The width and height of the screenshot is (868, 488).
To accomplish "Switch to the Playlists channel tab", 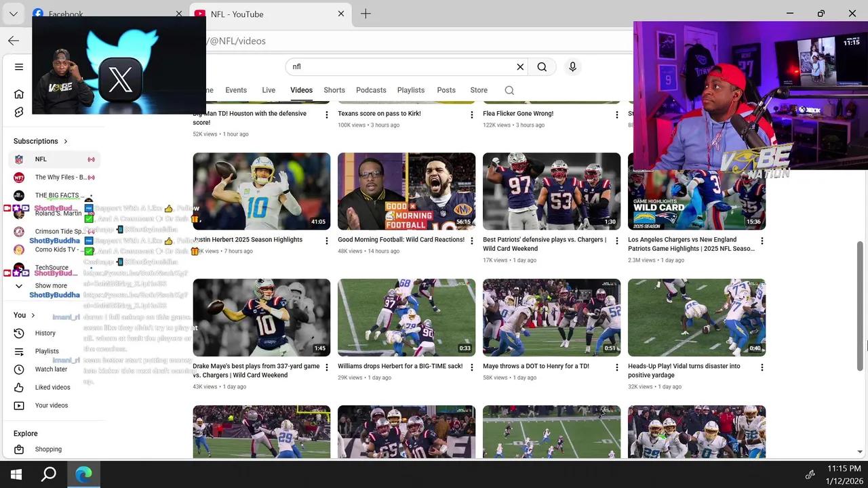I will click(x=411, y=90).
